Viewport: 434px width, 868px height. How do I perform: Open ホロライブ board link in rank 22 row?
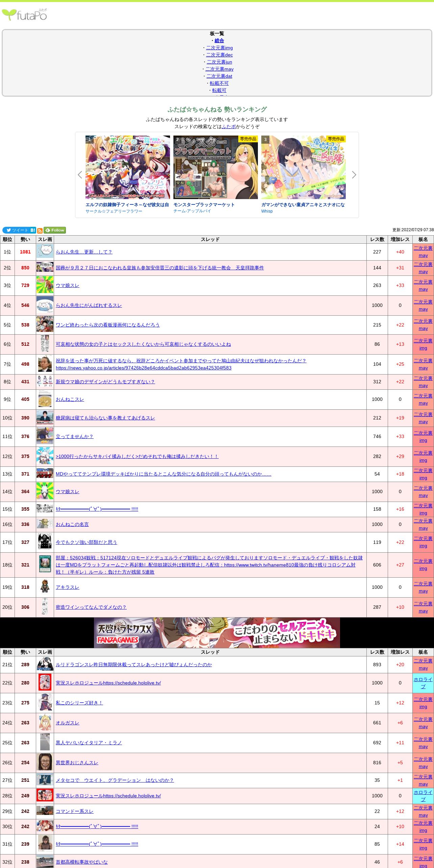click(x=423, y=683)
